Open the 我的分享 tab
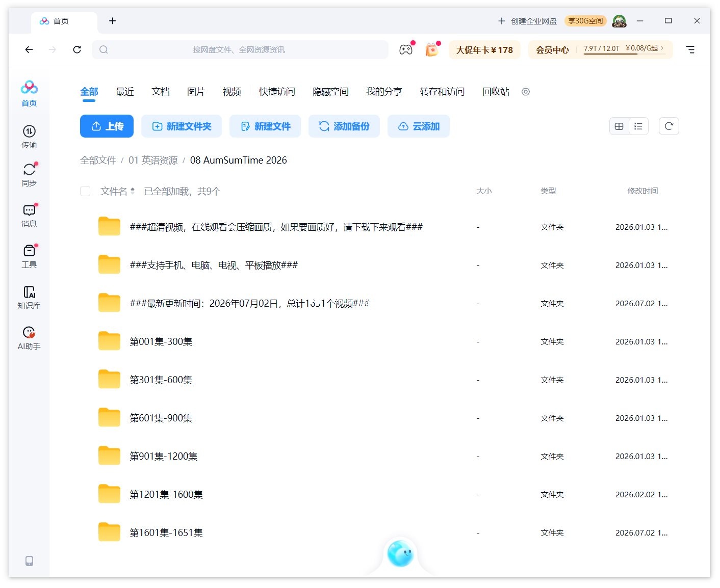This screenshot has width=720, height=588. (x=384, y=92)
